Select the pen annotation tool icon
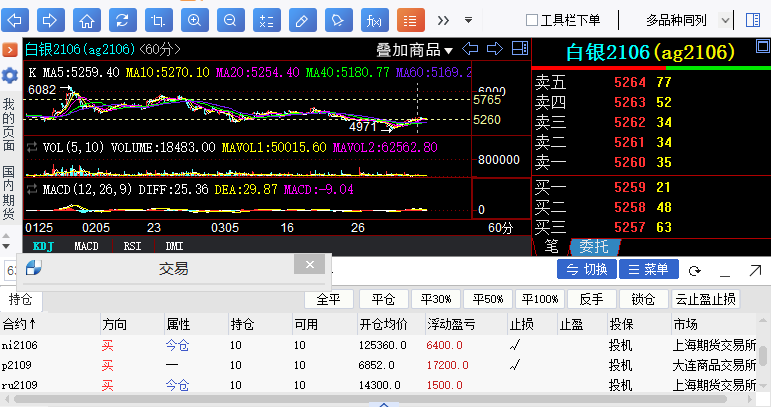The height and width of the screenshot is (407, 771). coord(338,20)
